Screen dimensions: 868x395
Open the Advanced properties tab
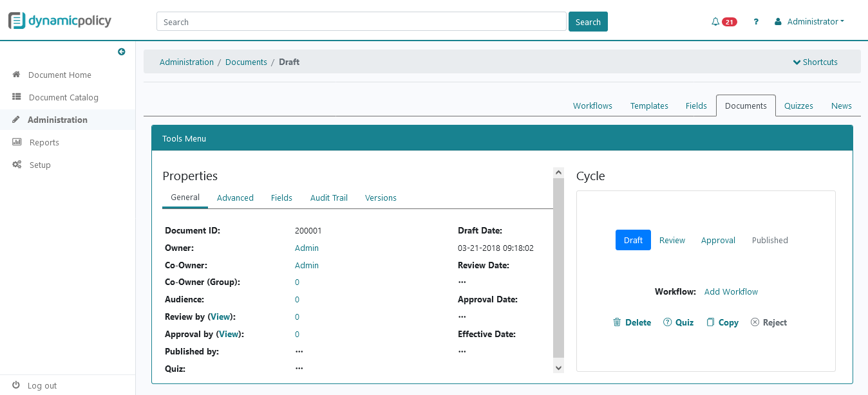pos(235,198)
